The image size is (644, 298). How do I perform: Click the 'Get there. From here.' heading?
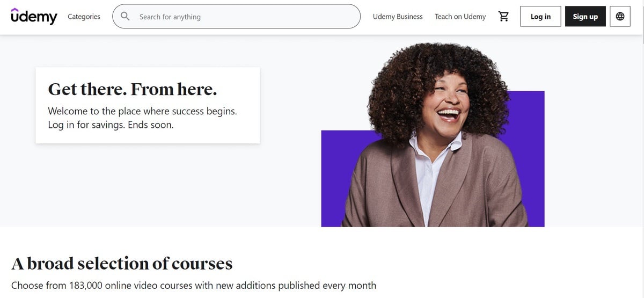pyautogui.click(x=133, y=89)
